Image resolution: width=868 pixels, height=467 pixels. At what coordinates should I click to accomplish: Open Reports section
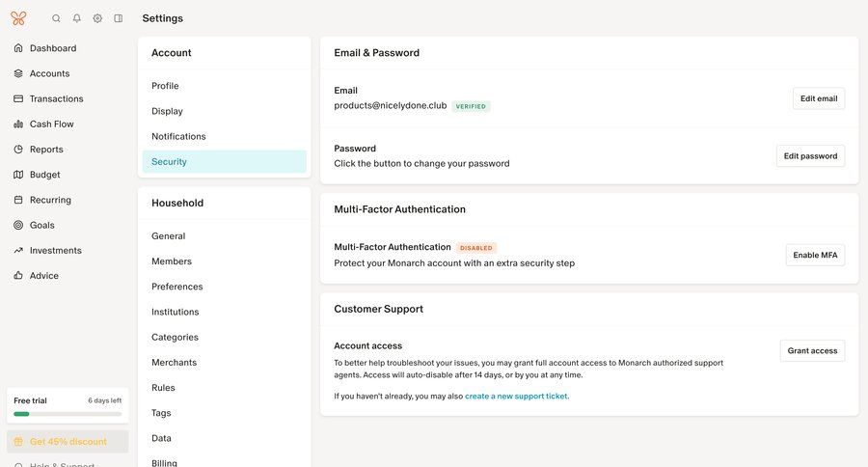[x=46, y=149]
